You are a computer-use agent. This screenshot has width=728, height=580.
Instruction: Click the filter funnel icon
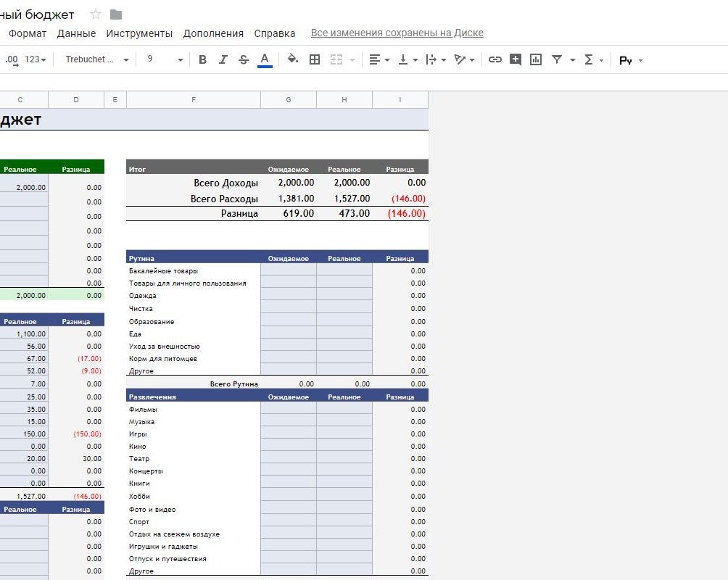click(x=557, y=59)
